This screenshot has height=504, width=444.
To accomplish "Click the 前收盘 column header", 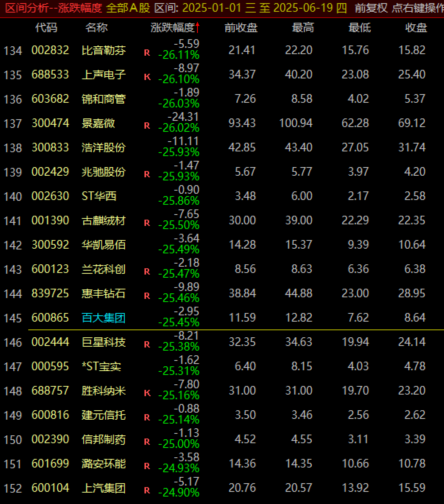I will pos(241,27).
